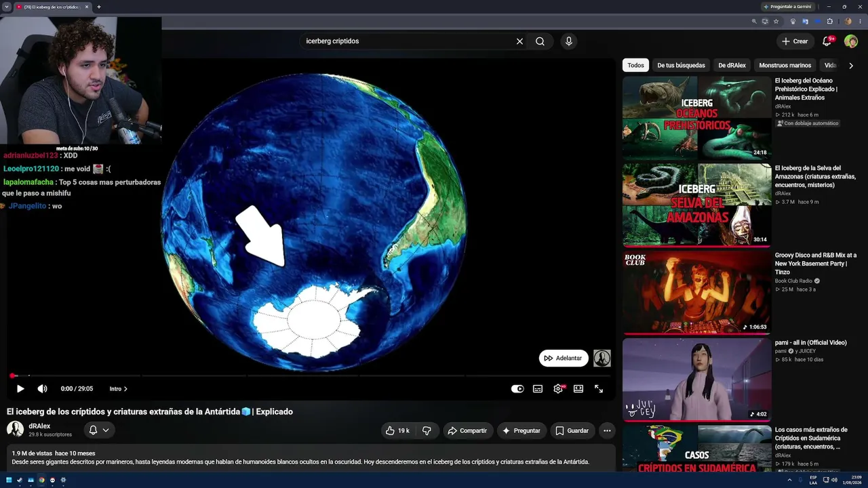This screenshot has height=488, width=868.
Task: Clear the search box text
Action: [519, 41]
